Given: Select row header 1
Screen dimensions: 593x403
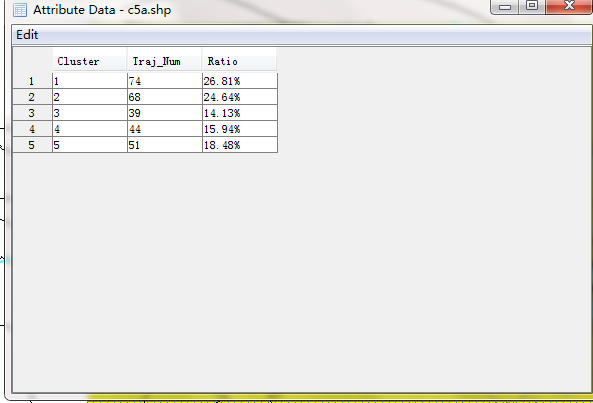Looking at the screenshot, I should click(32, 81).
